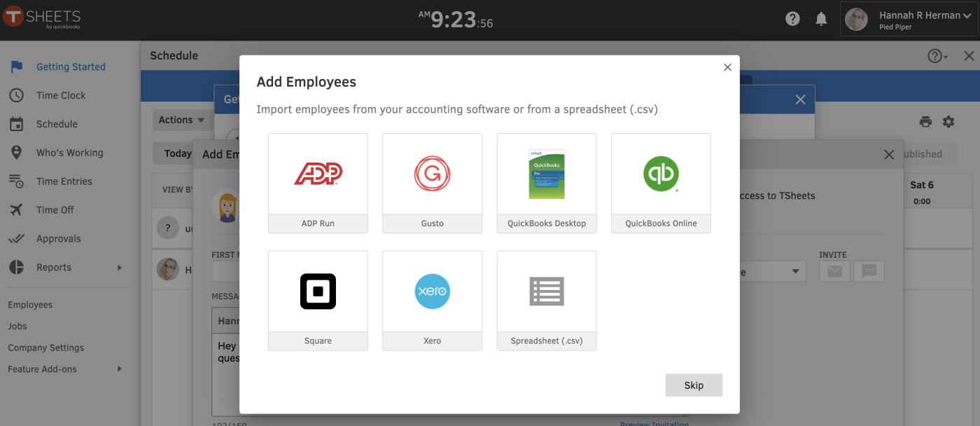Click the TSheets logo
Screen dimensions: 980x426
click(42, 18)
